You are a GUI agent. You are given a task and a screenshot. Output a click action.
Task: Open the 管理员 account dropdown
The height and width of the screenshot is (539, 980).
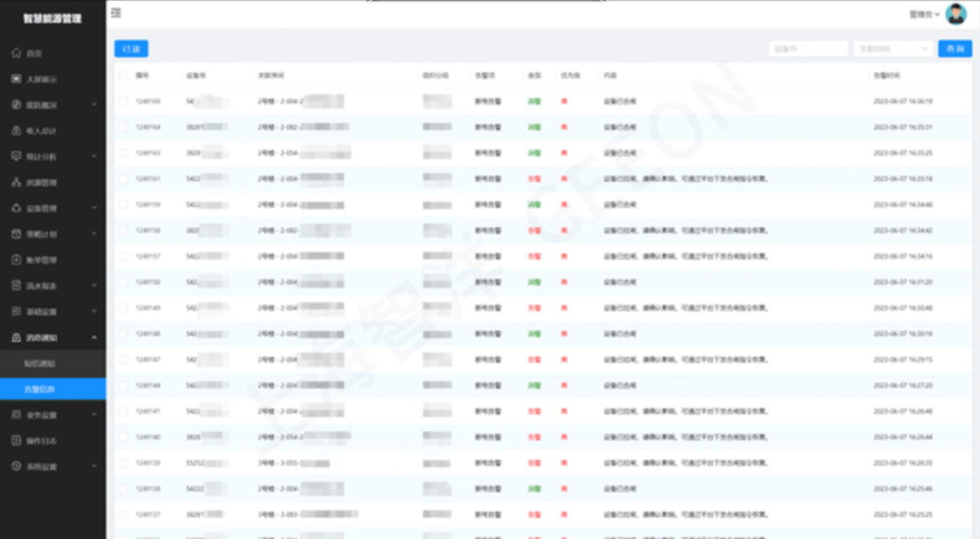coord(924,14)
